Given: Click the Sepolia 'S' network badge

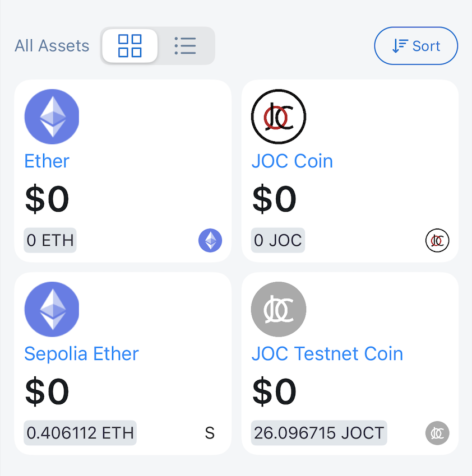Looking at the screenshot, I should 210,433.
